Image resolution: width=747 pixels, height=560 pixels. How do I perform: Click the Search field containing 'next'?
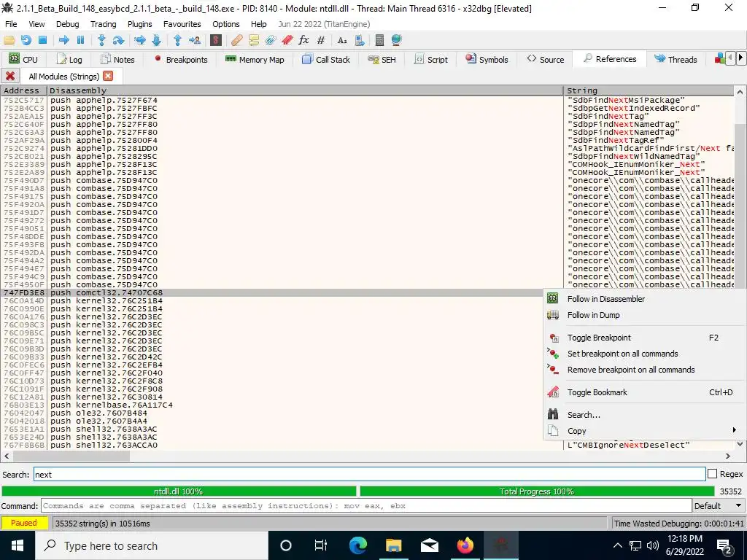pos(369,474)
